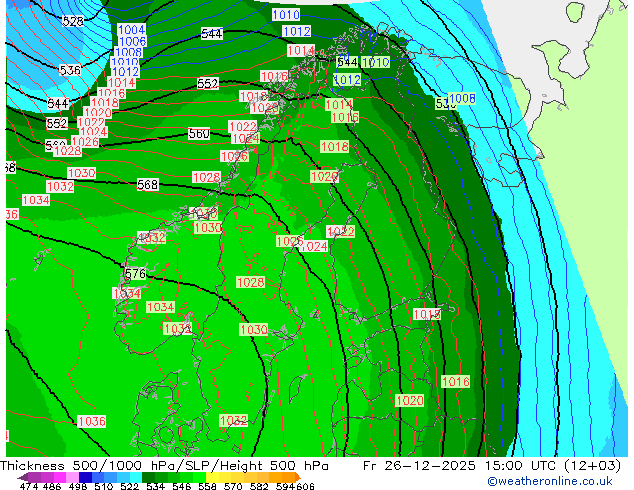Click the 474 value on the legend
The height and width of the screenshot is (490, 634).
[x=29, y=486]
